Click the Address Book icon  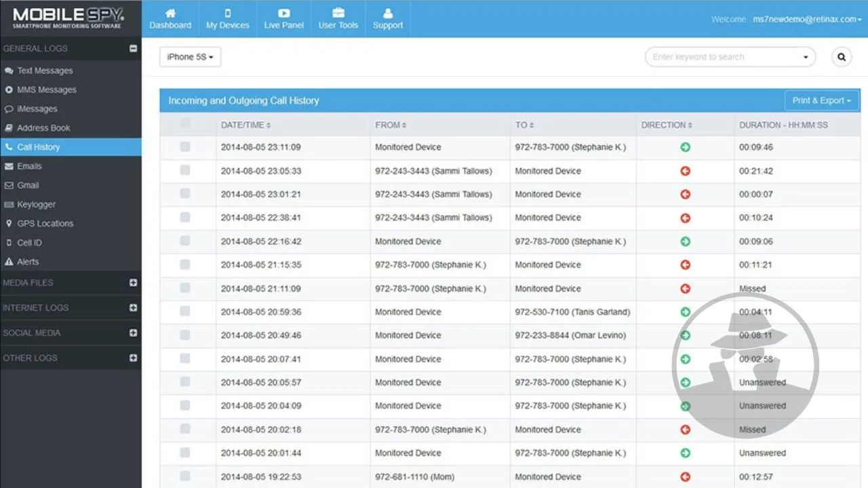point(9,127)
